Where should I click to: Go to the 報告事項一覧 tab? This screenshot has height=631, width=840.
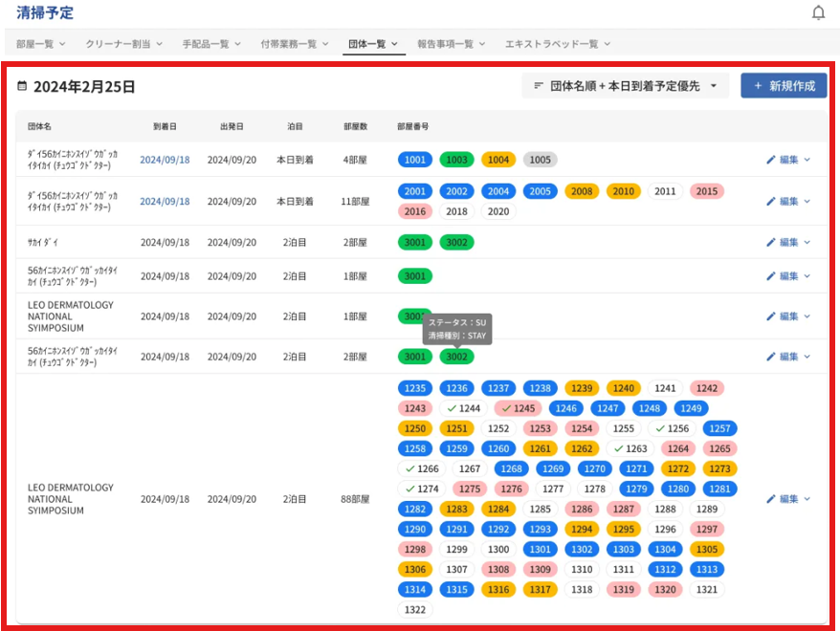point(445,44)
